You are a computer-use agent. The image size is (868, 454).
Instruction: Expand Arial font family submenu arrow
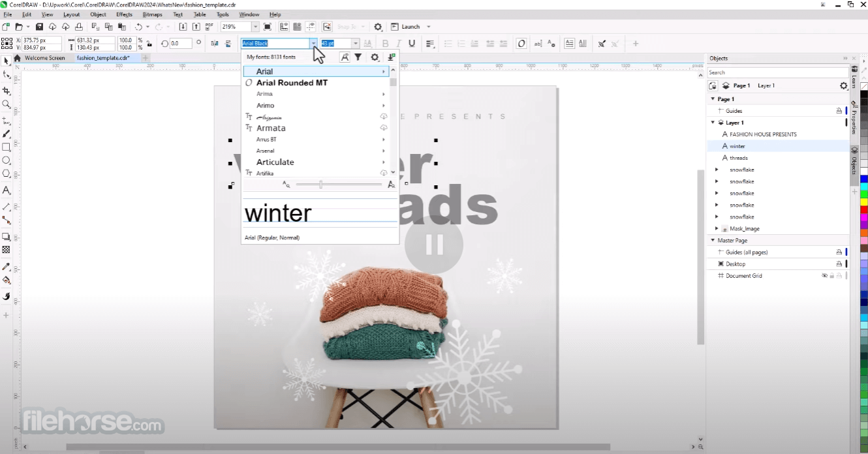click(384, 71)
